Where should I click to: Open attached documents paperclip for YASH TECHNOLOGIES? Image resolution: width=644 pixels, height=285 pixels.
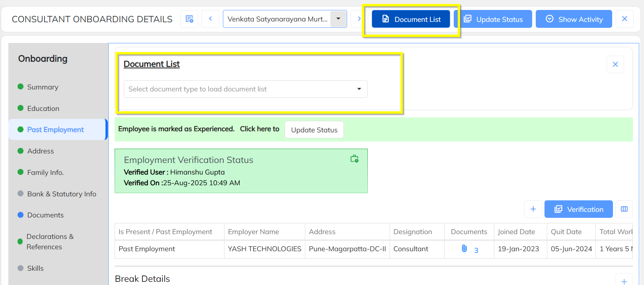tap(464, 249)
